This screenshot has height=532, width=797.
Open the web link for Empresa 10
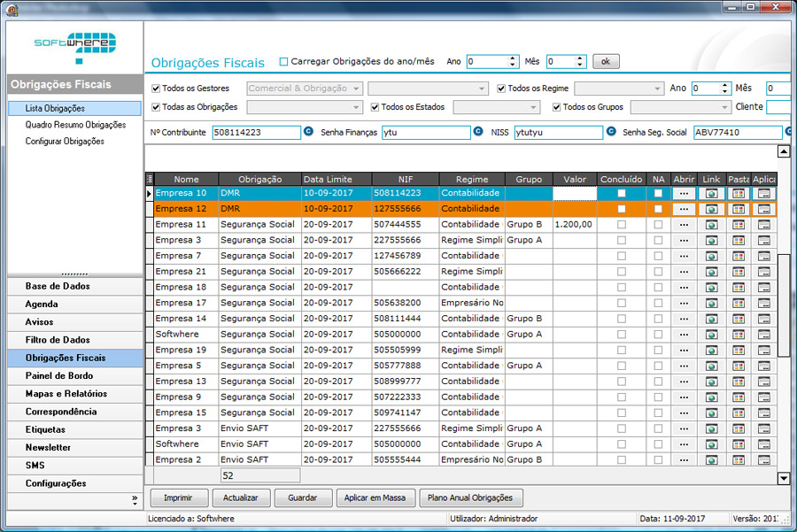(711, 194)
